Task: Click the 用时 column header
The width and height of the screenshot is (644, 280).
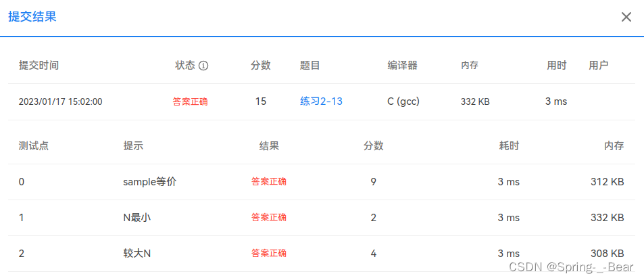Action: (x=557, y=66)
